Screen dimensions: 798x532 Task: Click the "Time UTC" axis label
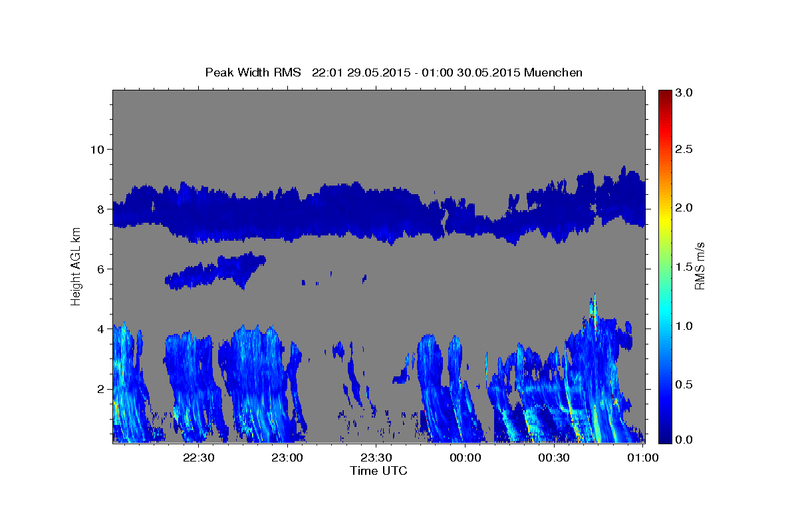(378, 471)
